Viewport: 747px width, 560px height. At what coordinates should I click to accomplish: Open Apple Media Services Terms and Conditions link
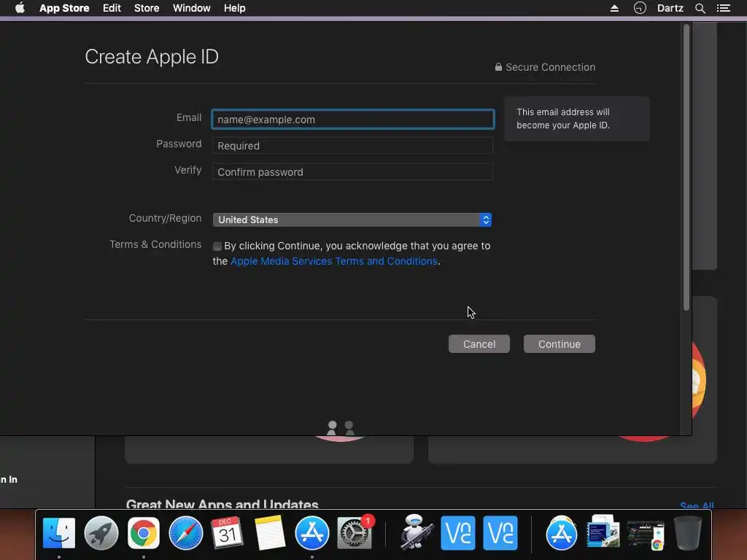(x=334, y=261)
